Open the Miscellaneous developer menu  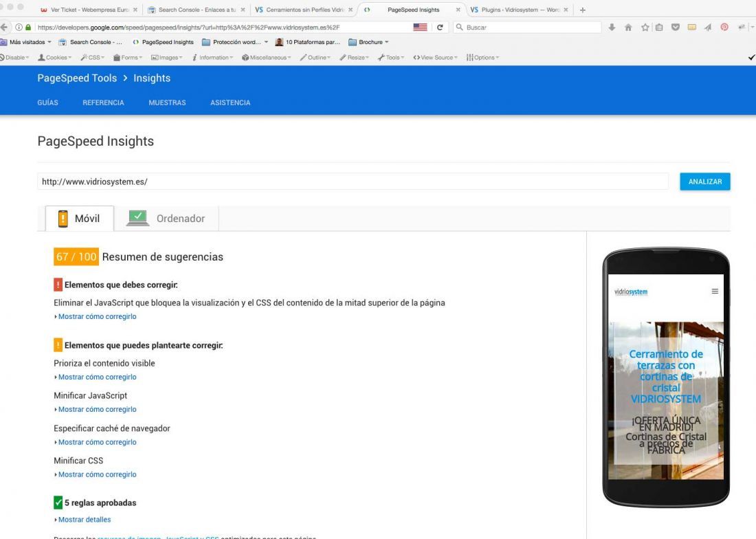click(x=266, y=57)
